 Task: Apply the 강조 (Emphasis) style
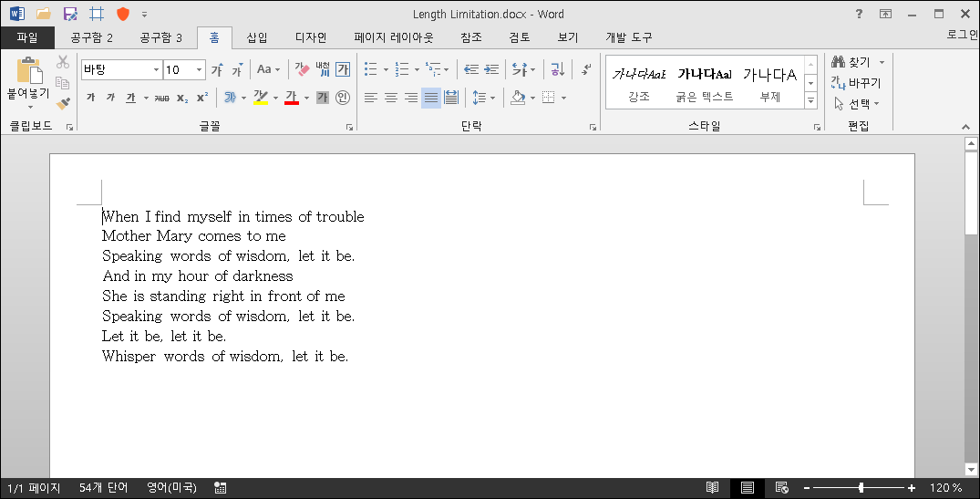(639, 82)
